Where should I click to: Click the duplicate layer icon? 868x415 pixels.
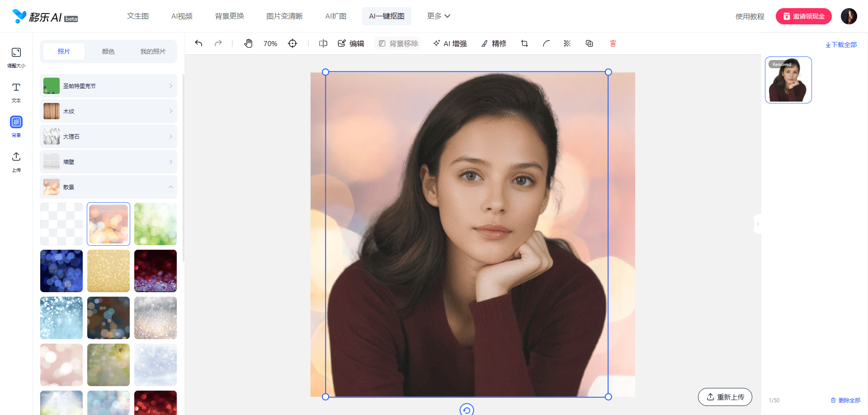[590, 43]
